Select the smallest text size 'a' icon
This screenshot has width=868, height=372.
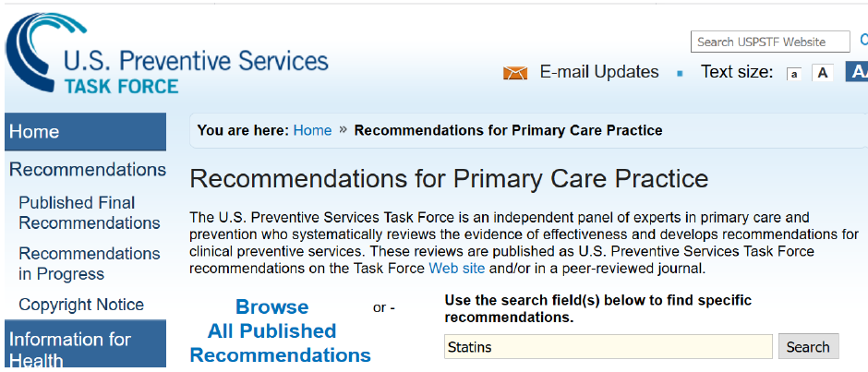(x=793, y=74)
